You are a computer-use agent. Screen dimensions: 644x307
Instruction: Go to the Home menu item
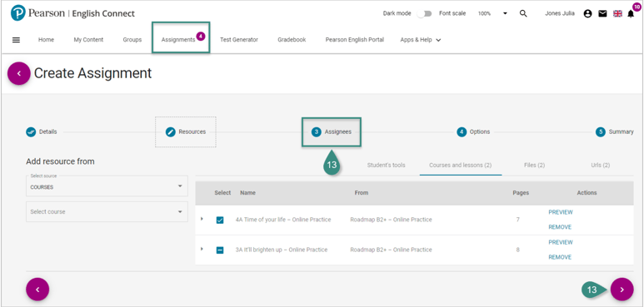[x=46, y=40]
